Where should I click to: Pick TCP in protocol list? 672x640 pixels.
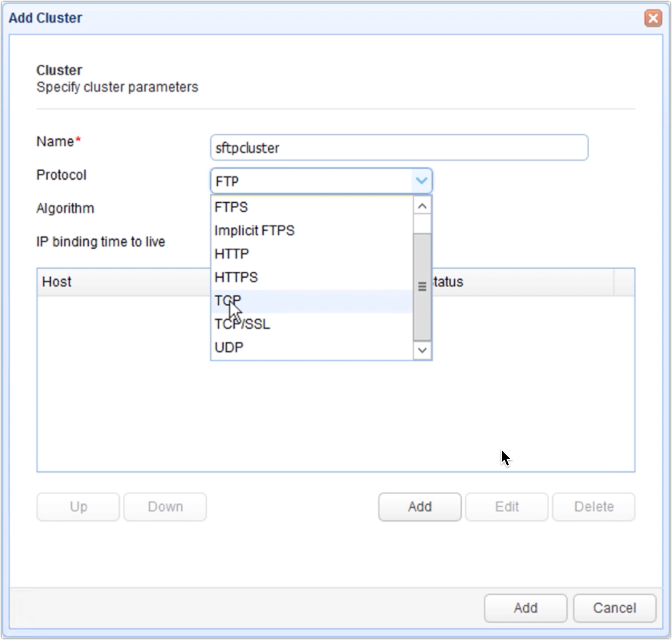point(228,301)
